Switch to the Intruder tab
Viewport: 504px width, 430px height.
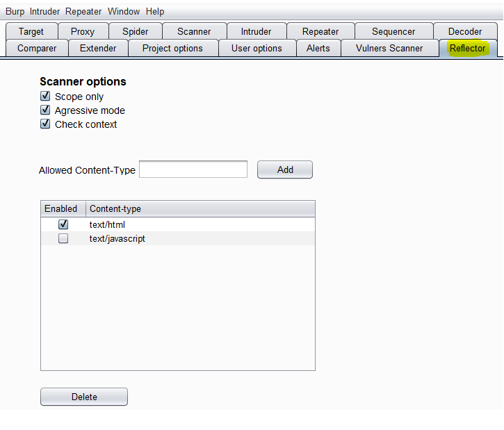[x=257, y=31]
